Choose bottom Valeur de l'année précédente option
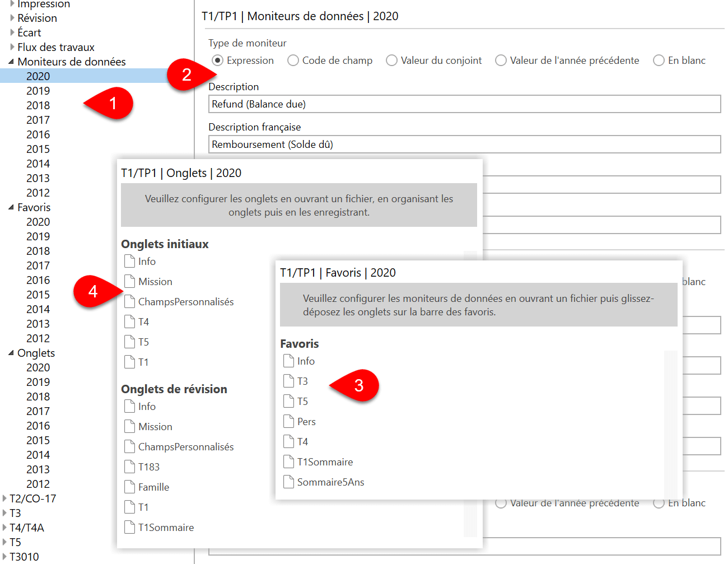728x564 pixels. tap(501, 504)
